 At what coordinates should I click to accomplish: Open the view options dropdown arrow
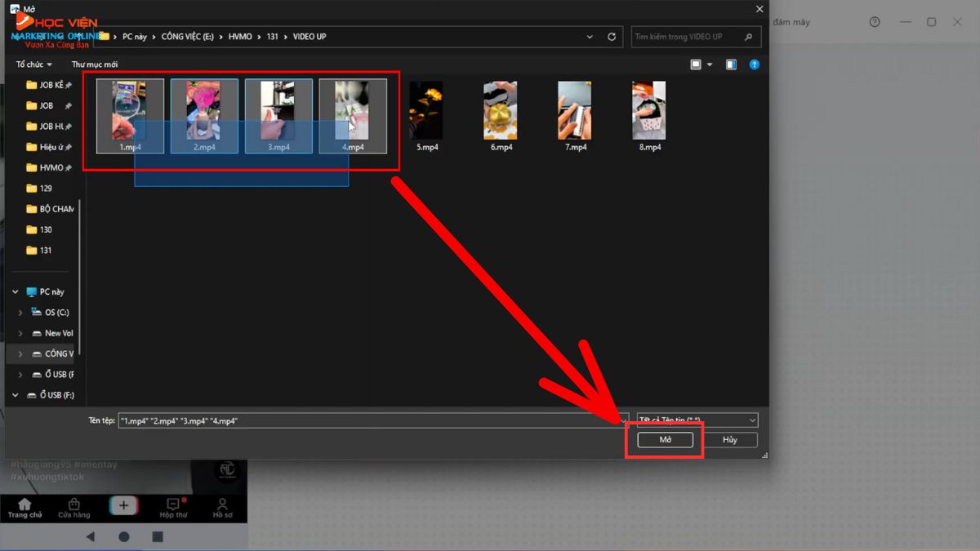point(710,64)
